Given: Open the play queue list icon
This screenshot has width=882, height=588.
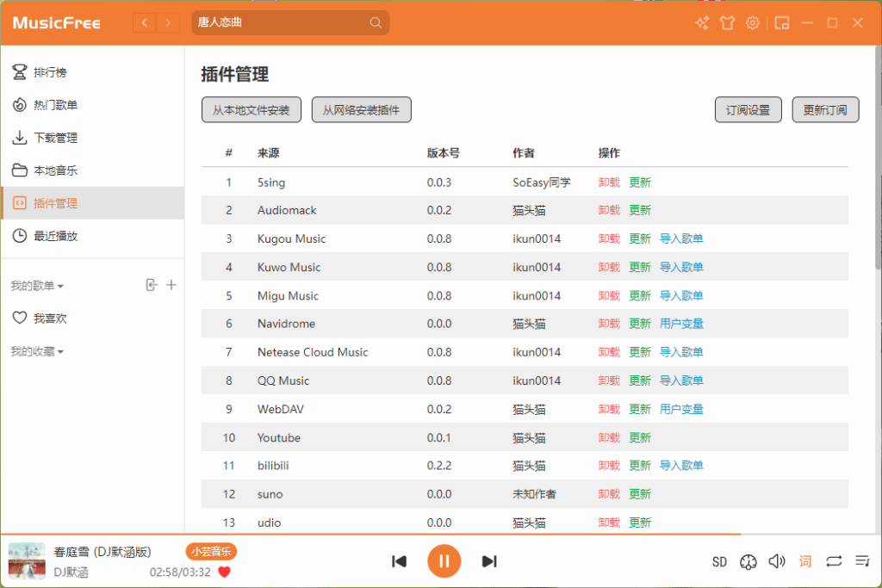Looking at the screenshot, I should [x=862, y=561].
